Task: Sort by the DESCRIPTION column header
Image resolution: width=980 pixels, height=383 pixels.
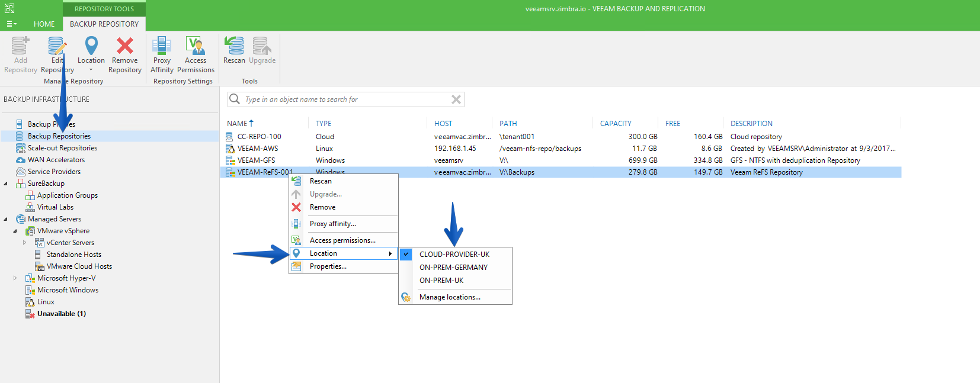Action: tap(751, 124)
